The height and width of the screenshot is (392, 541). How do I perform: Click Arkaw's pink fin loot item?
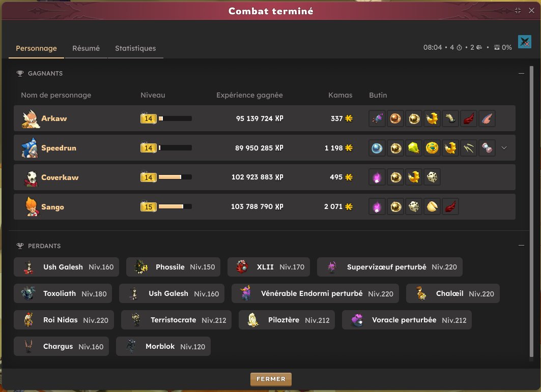click(x=487, y=118)
